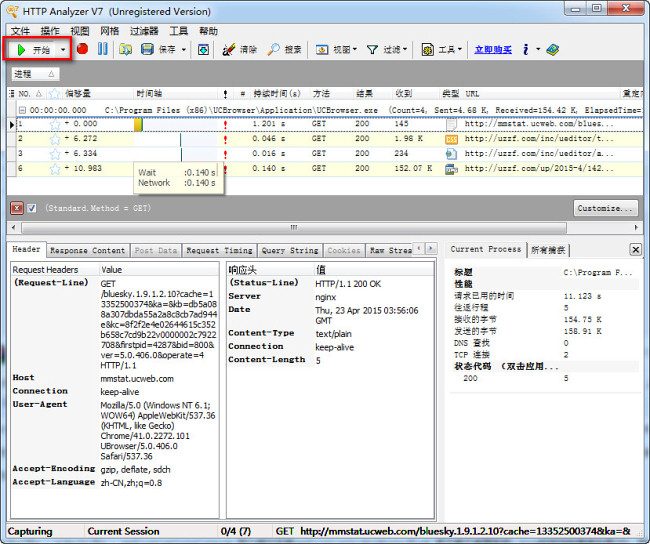This screenshot has height=544, width=650.
Task: Toggle the Standard.Method = GET filter checkbox
Action: [x=32, y=208]
